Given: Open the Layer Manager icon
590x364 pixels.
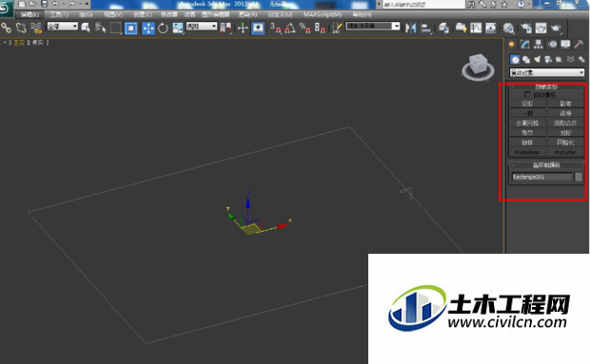Looking at the screenshot, I should 444,29.
